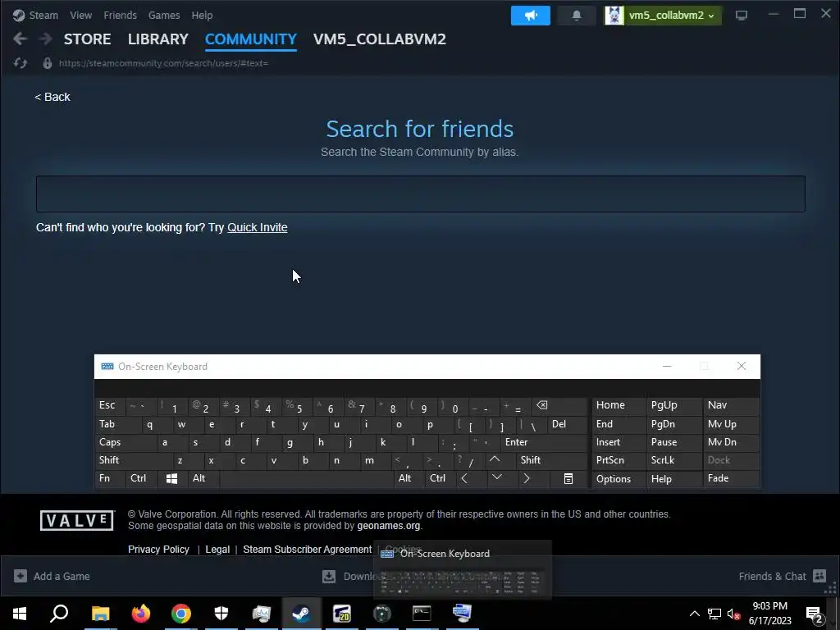Click the Windows logo key on the keyboard
Screen dimensions: 840x630
[x=172, y=478]
